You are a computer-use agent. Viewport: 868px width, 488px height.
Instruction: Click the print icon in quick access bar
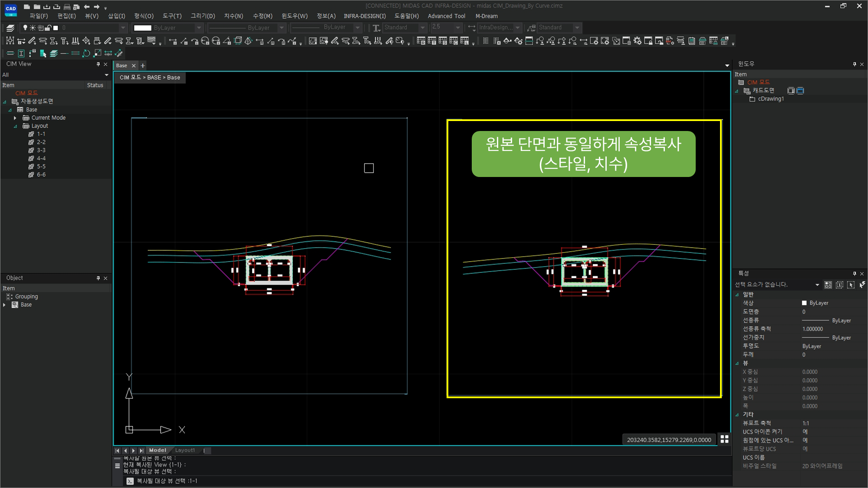pyautogui.click(x=67, y=7)
